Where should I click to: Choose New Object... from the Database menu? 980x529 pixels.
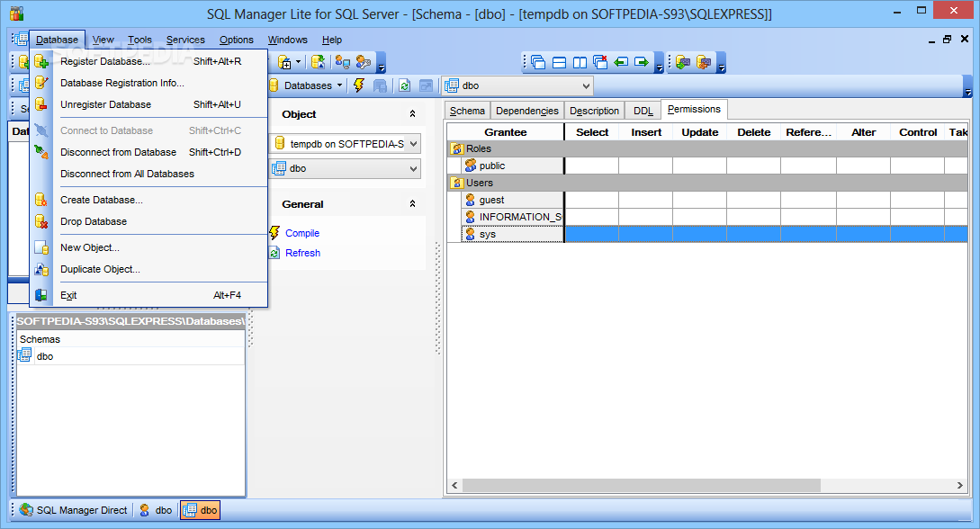coord(148,247)
